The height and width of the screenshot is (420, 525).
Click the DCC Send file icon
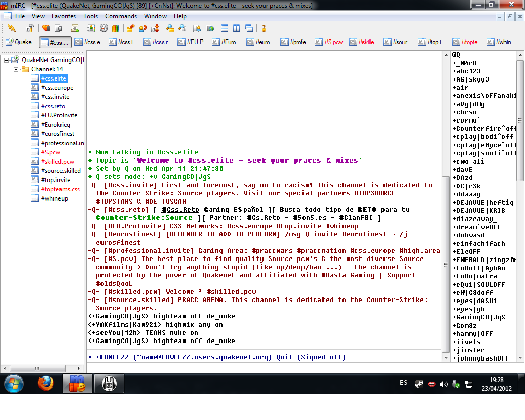tap(131, 29)
